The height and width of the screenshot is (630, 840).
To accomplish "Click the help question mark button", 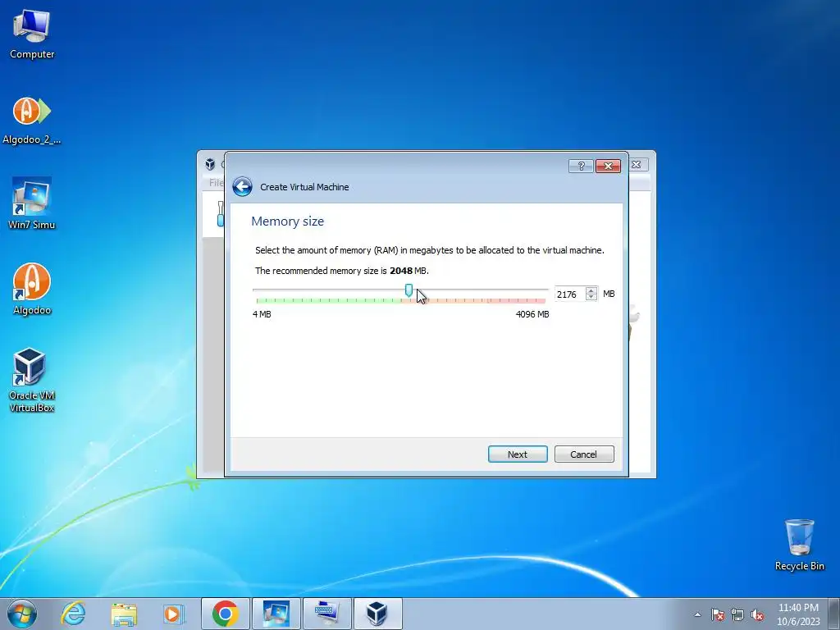I will point(581,166).
